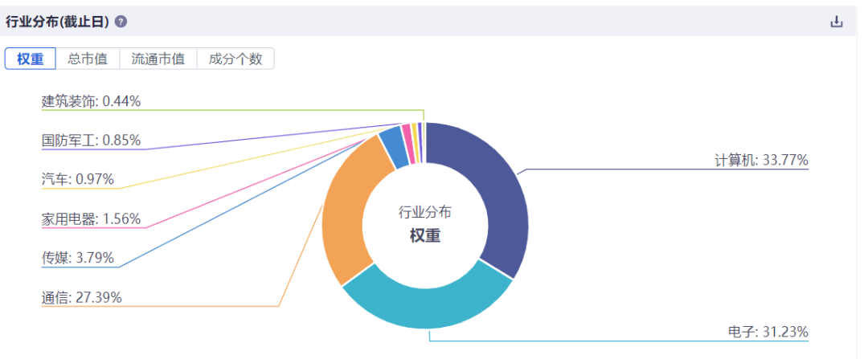Viewport: 868px width, 359px height.
Task: Download the industry distribution chart
Action: click(x=837, y=22)
